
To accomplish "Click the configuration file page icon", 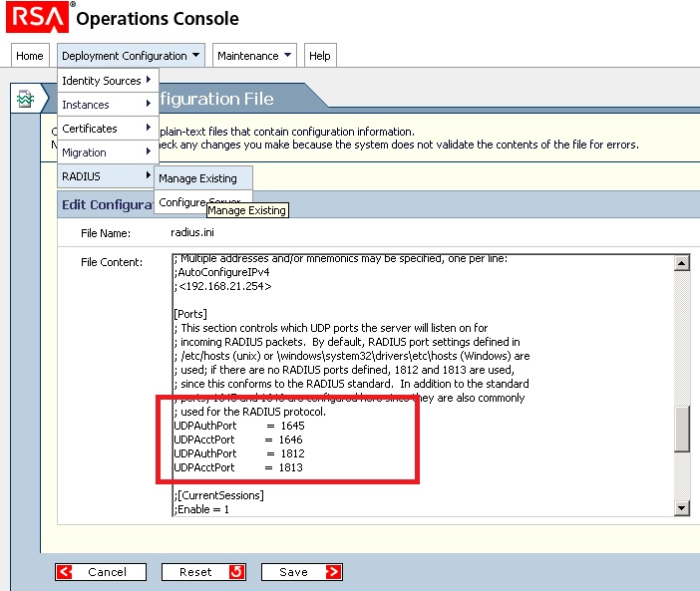I will [26, 98].
